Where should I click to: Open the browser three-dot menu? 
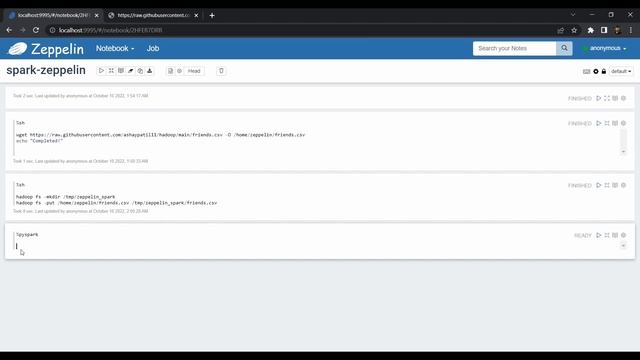(x=631, y=30)
